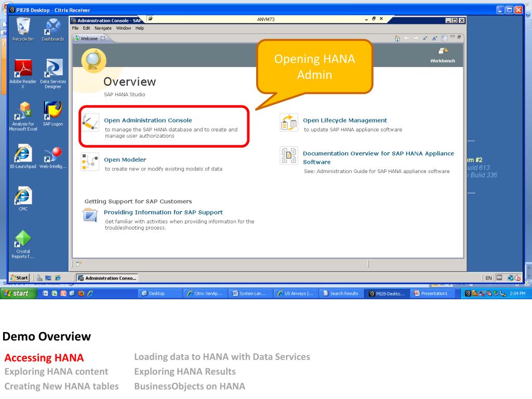Launch Adobe Reader X from the desktop
This screenshot has width=532, height=399.
[23, 73]
